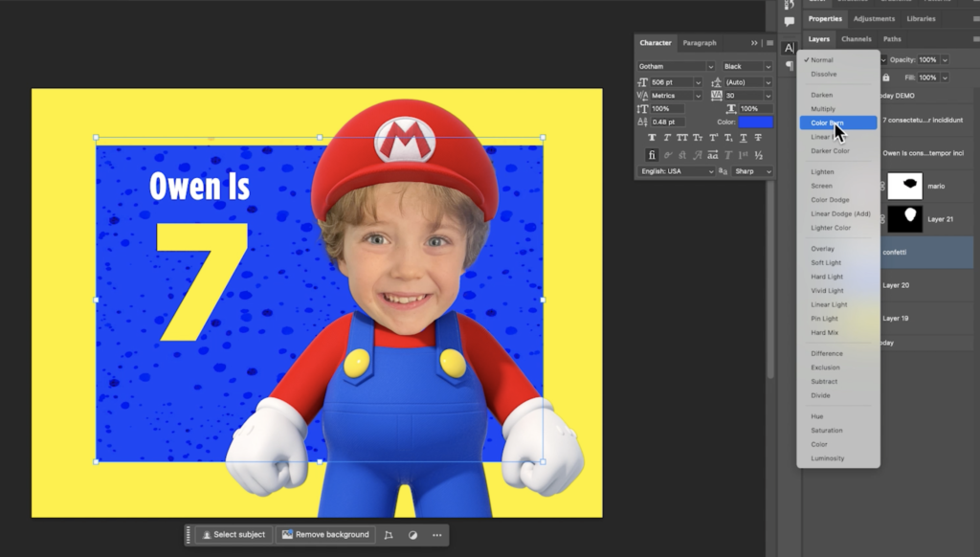
Task: Open font size 506 pt dropdown
Action: pos(698,82)
